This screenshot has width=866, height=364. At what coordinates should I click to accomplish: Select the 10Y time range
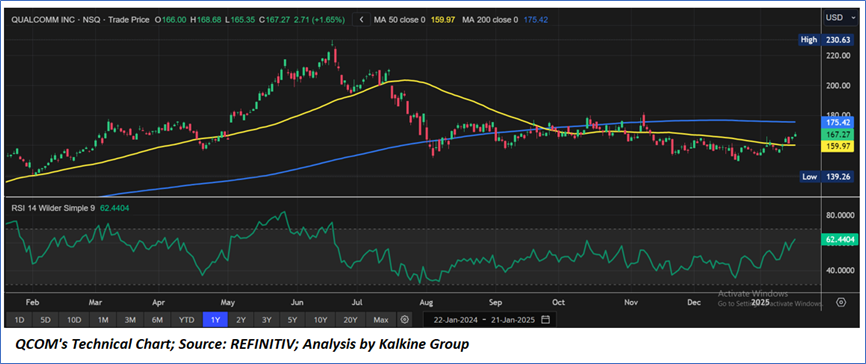(321, 319)
